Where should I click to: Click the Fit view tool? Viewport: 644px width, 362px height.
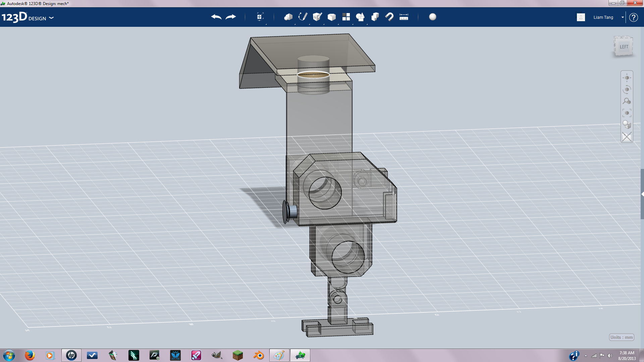pyautogui.click(x=627, y=113)
